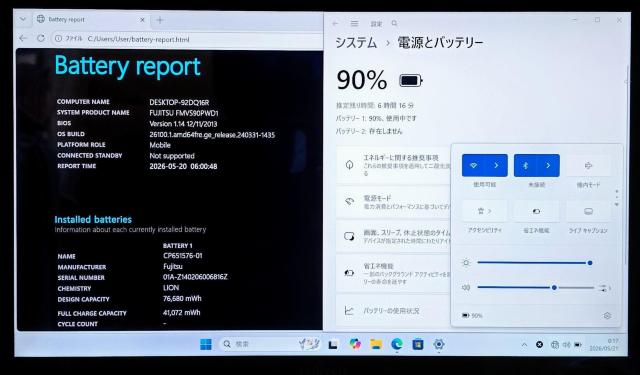Open quick settings gear icon
This screenshot has width=640, height=375.
pos(607,315)
